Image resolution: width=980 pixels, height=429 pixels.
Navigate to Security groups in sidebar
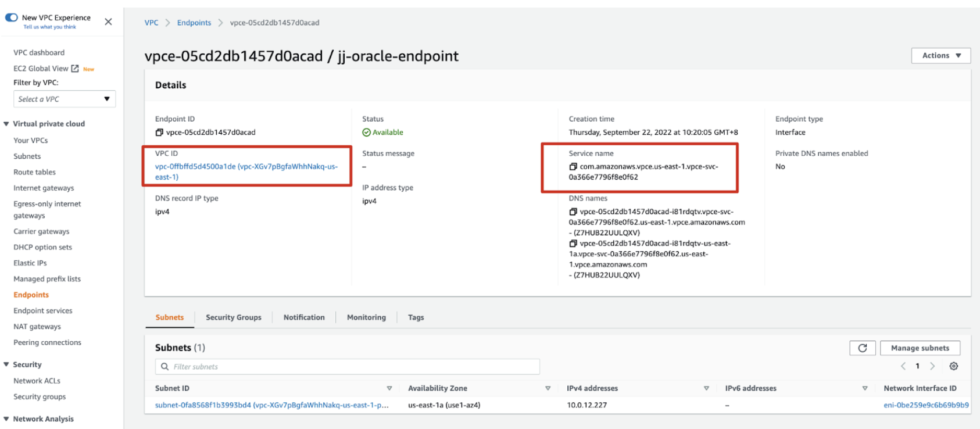40,397
